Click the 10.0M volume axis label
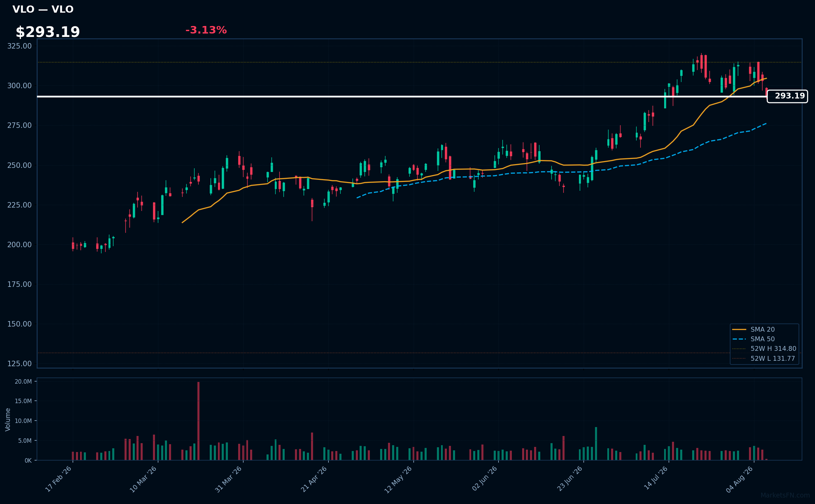The image size is (815, 504). pos(23,421)
